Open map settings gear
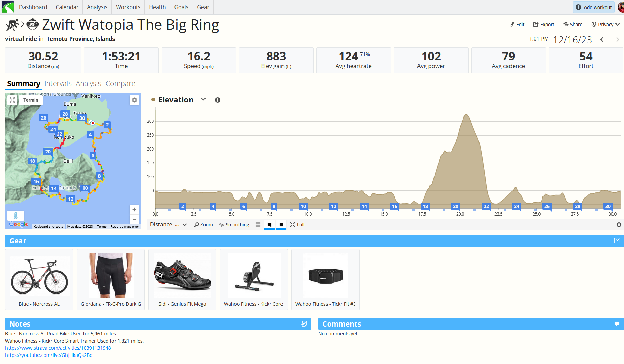 pos(134,100)
